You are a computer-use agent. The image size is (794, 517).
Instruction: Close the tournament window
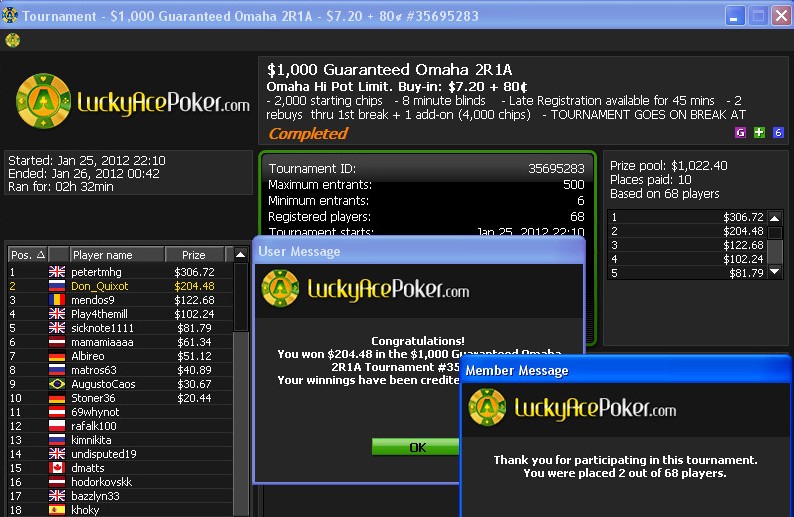(781, 16)
